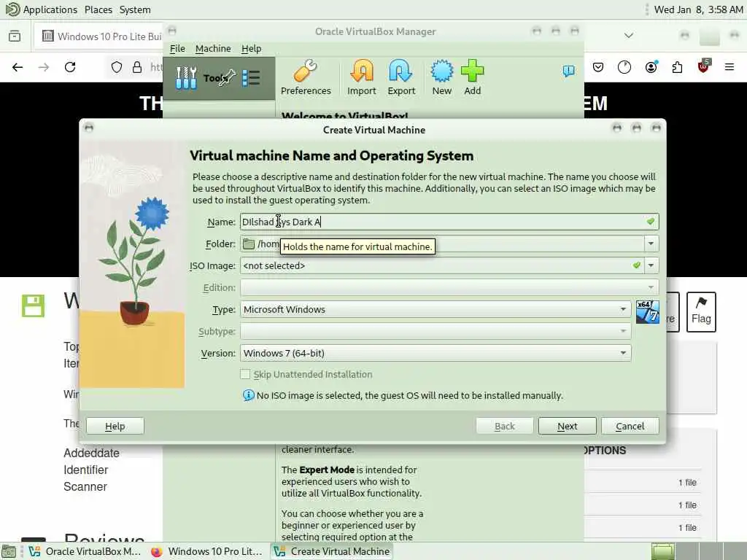Open Preferences in VirtualBox Manager toolbar

coord(306,77)
